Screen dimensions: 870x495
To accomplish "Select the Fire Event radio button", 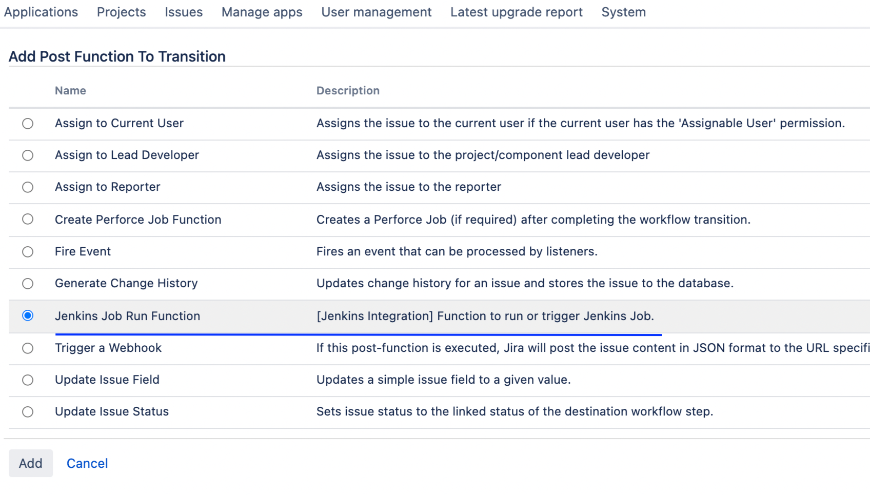I will tap(27, 251).
